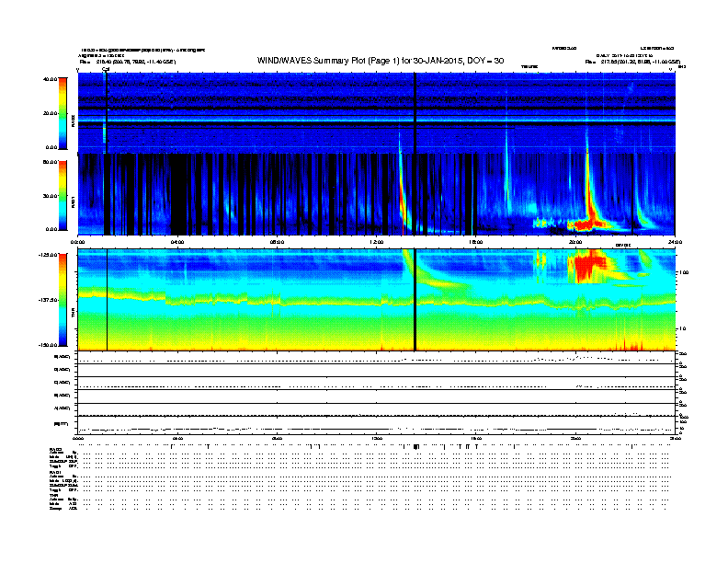Viewport: 728px width, 563px height.
Task: Click the 100 label on TNR frequency axis
Action: (x=684, y=272)
